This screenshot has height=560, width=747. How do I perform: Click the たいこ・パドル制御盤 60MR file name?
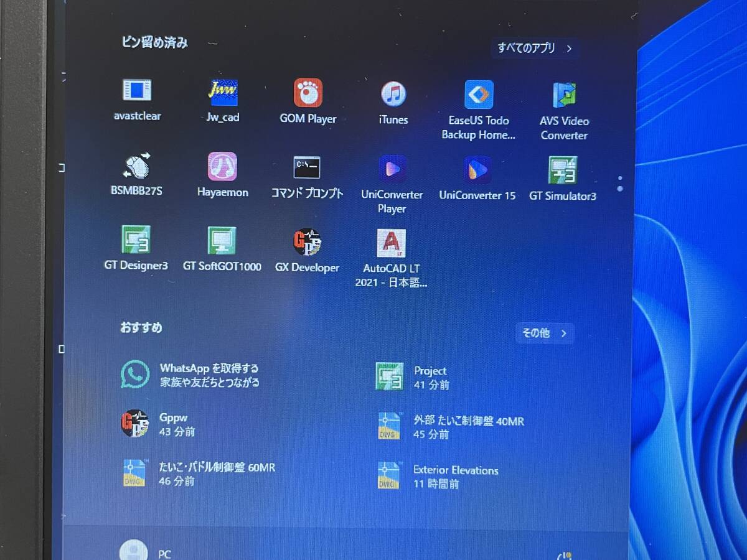[x=217, y=467]
